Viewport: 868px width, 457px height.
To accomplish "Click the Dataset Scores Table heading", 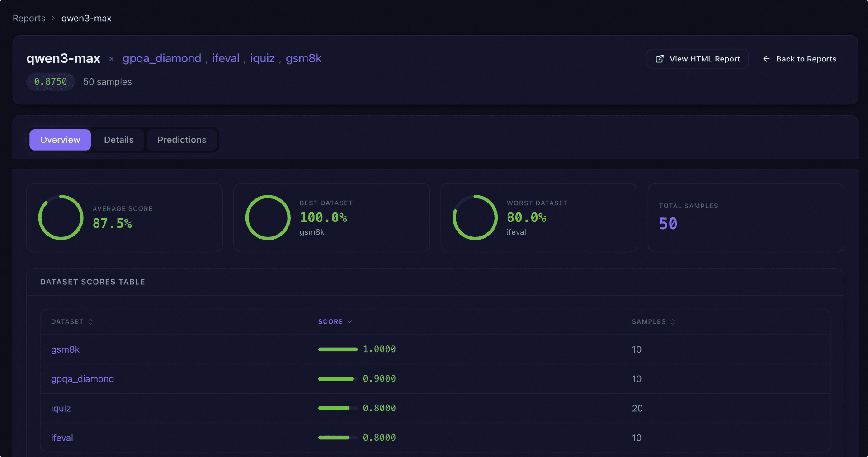I will 93,282.
